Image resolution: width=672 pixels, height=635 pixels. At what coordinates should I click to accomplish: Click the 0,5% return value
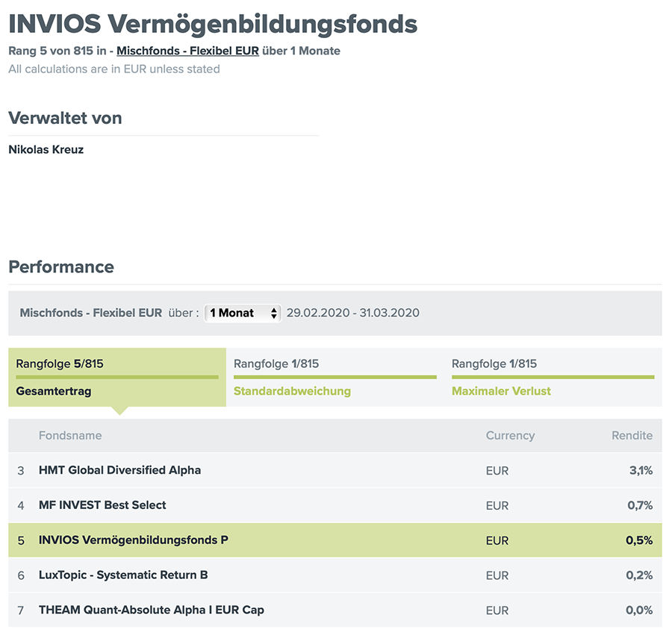639,540
